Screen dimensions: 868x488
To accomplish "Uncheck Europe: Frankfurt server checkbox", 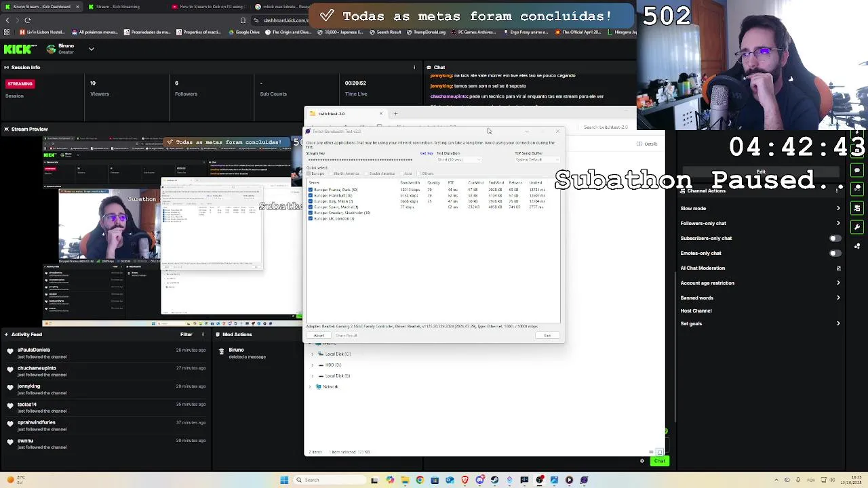I will [311, 195].
